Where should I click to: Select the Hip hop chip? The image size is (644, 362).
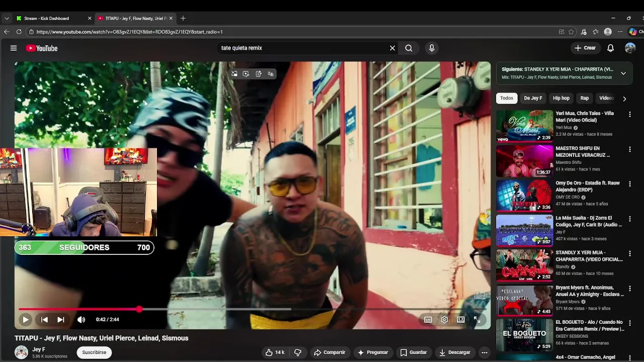(x=561, y=98)
